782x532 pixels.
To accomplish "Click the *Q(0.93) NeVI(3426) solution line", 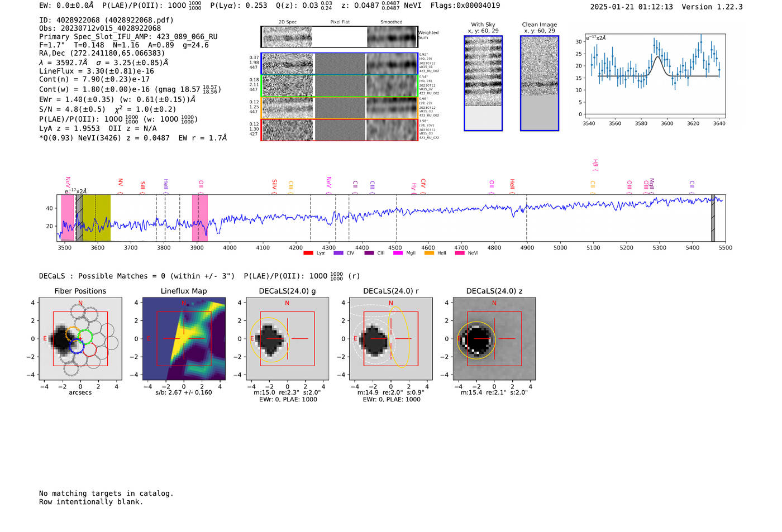I will click(x=133, y=138).
